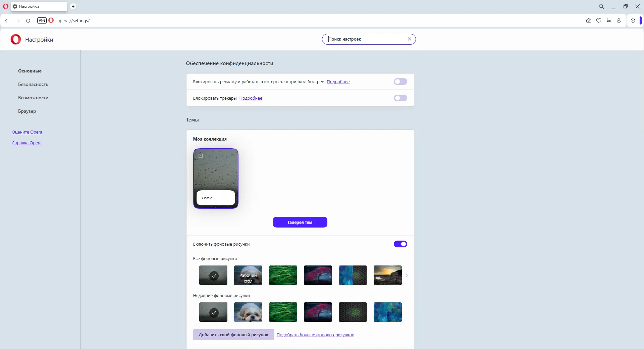The image size is (644, 349).
Task: Follow the Справка Opera link
Action: click(26, 143)
